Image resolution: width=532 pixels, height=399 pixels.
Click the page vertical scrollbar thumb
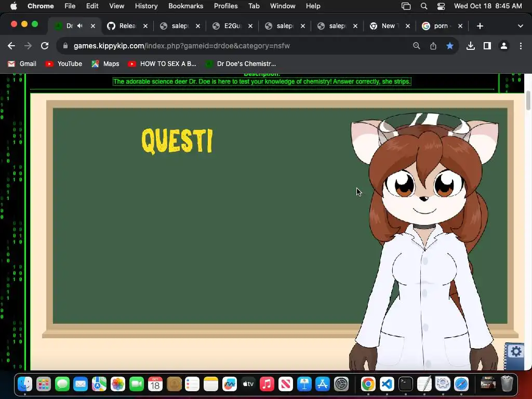(x=528, y=100)
